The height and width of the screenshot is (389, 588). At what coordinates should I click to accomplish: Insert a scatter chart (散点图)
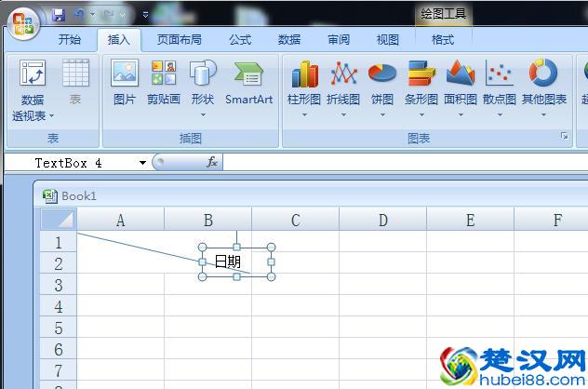coord(500,88)
